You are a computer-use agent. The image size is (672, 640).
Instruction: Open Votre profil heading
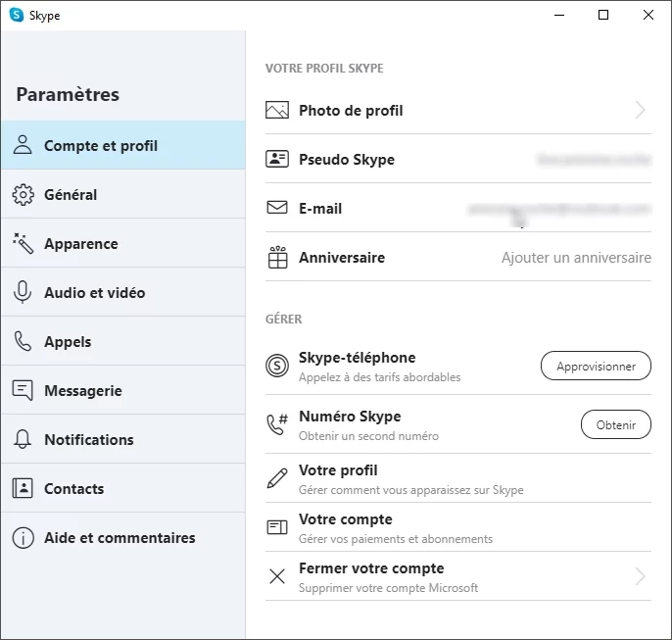tap(338, 470)
